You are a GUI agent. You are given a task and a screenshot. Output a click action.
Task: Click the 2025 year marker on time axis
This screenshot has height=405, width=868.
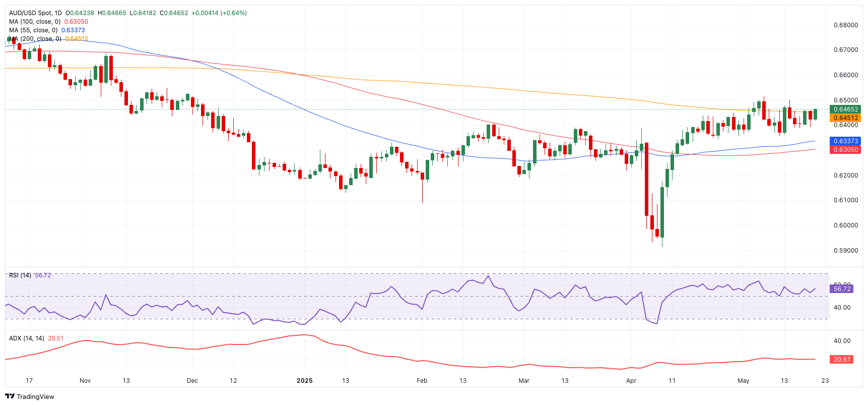pos(304,381)
